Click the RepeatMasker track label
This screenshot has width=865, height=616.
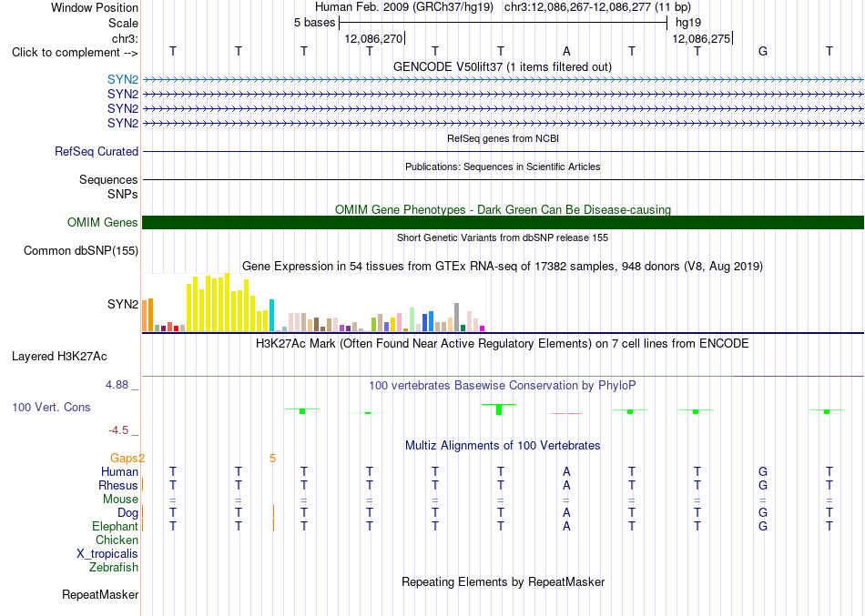pos(100,594)
